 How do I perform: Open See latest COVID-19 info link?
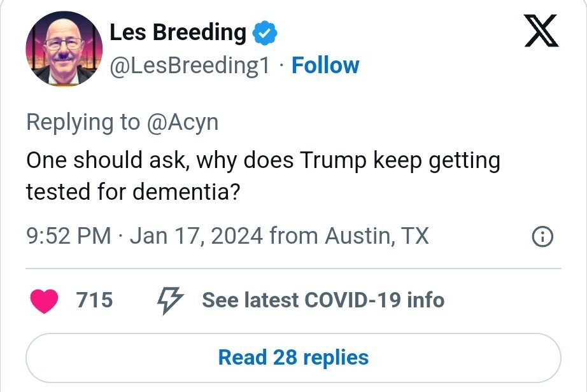[323, 300]
